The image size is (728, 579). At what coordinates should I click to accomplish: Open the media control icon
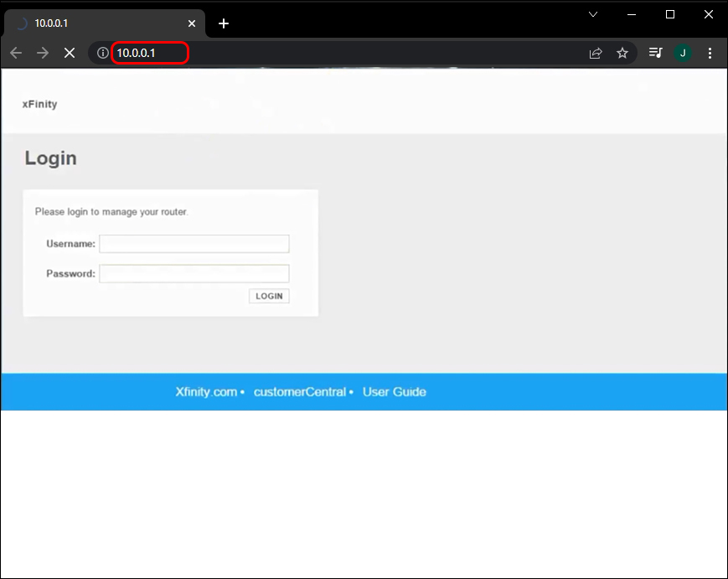(x=656, y=53)
